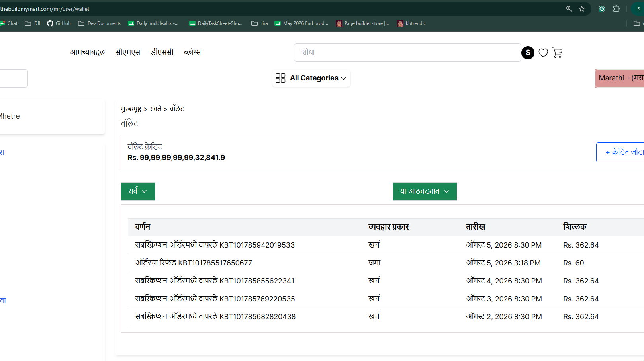
Task: Click the क्रेडिट जोडा add credit button
Action: [620, 152]
